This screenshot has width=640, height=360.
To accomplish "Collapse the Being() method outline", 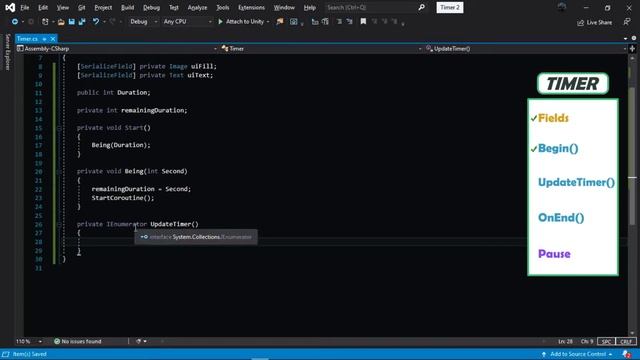I will pos(59,171).
